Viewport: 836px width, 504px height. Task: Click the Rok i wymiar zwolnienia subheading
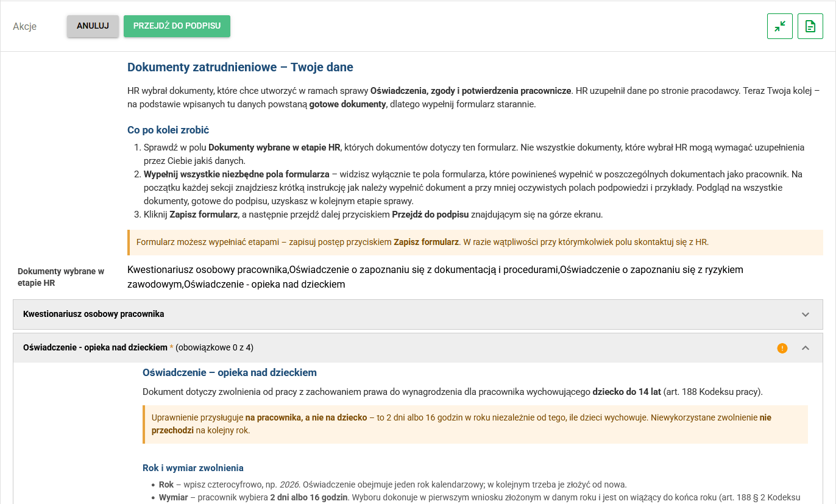(x=193, y=468)
